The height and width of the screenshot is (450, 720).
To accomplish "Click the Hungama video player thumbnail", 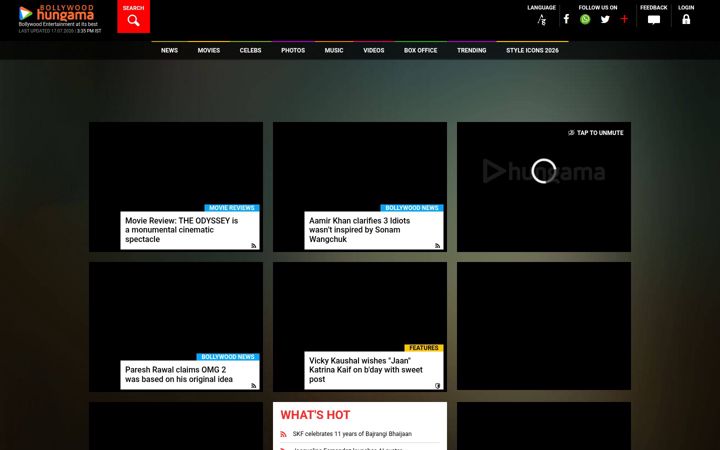I will 544,187.
